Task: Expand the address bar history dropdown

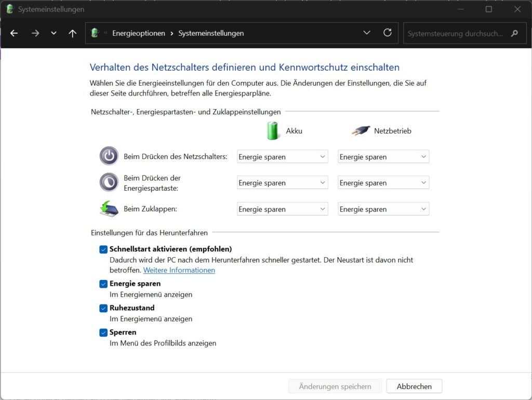Action: tap(367, 33)
